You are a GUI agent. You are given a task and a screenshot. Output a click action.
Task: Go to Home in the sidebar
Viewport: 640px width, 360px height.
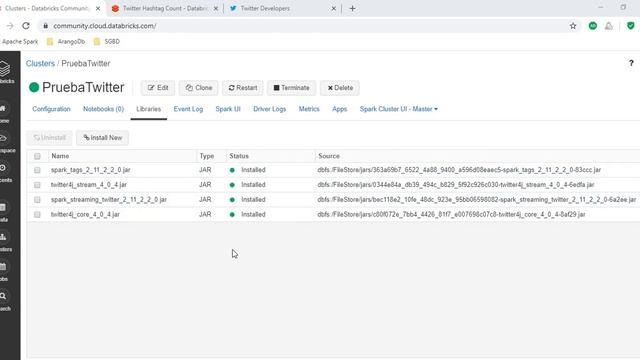tap(4, 113)
